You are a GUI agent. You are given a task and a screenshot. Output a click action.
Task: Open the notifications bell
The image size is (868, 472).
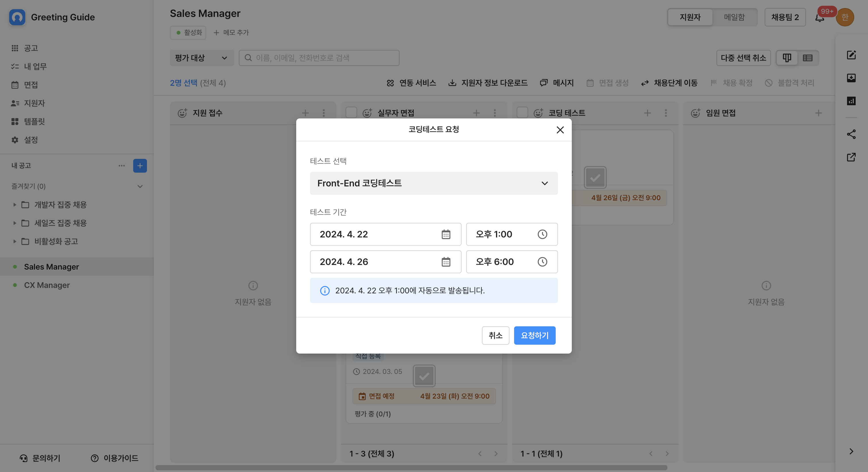coord(820,17)
